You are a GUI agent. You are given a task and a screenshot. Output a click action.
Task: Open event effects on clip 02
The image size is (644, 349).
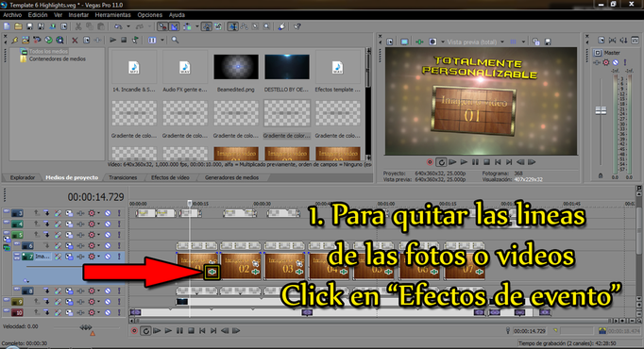pos(256,272)
